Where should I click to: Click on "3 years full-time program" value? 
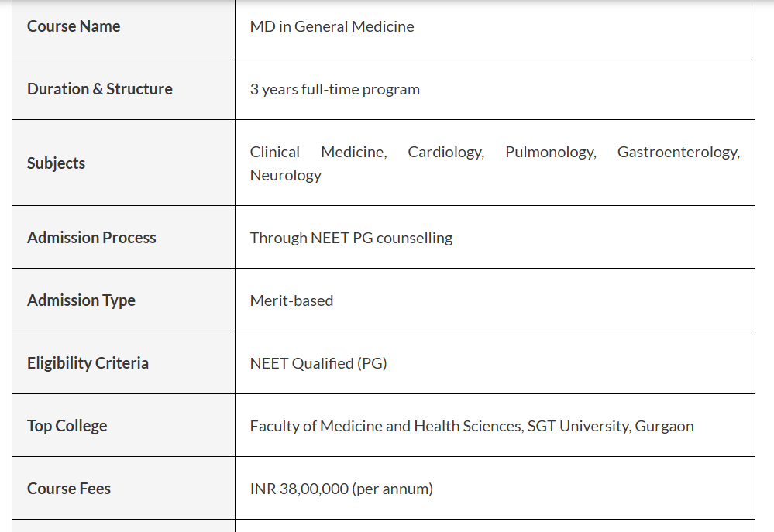click(335, 89)
